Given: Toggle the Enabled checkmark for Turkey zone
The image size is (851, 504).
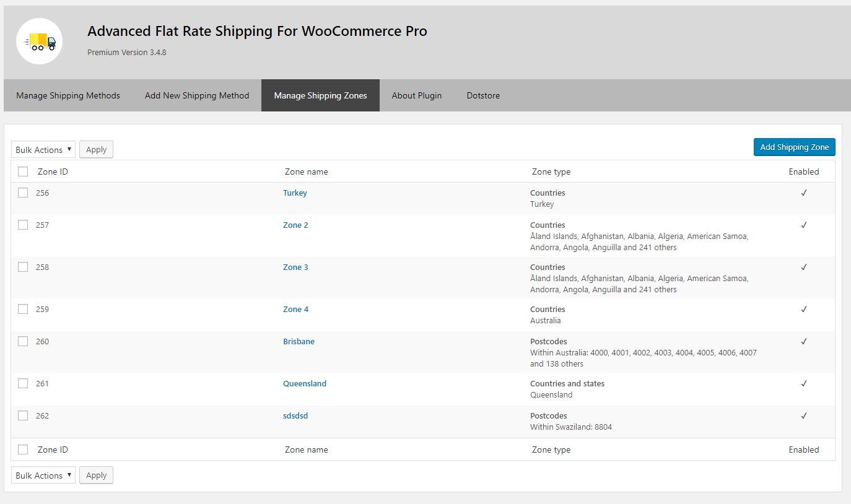Looking at the screenshot, I should tap(804, 193).
